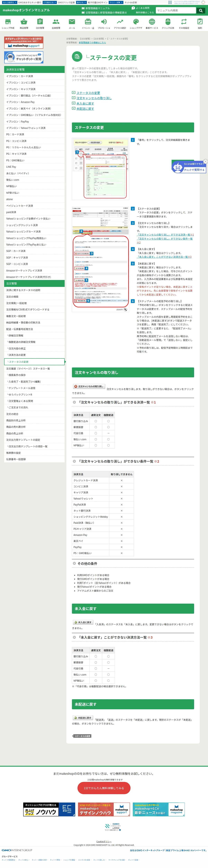Open 「注文キャンセルの取り消し」ができない条件一覧 link
This screenshot has width=208, height=868.
[x=164, y=240]
